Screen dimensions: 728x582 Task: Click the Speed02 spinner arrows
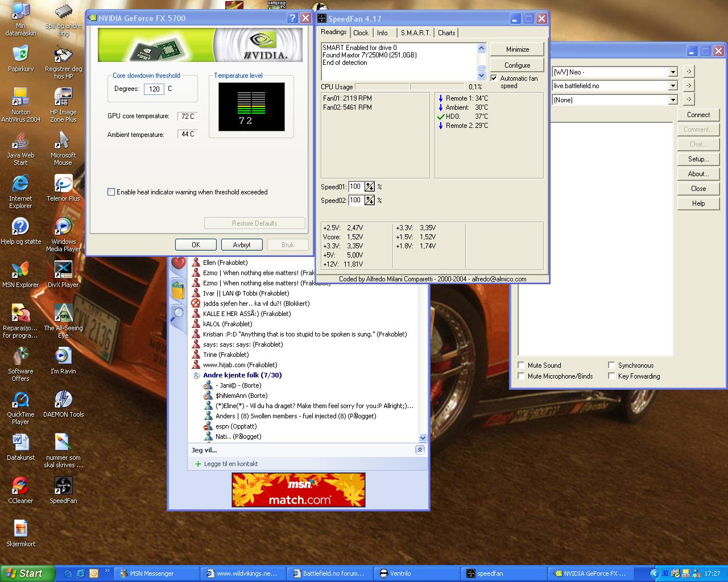point(370,200)
